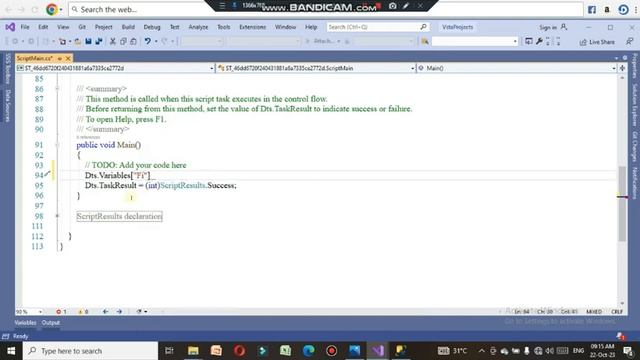
Task: Click the quick actions screwdriver icon on line 94
Action: pos(48,174)
